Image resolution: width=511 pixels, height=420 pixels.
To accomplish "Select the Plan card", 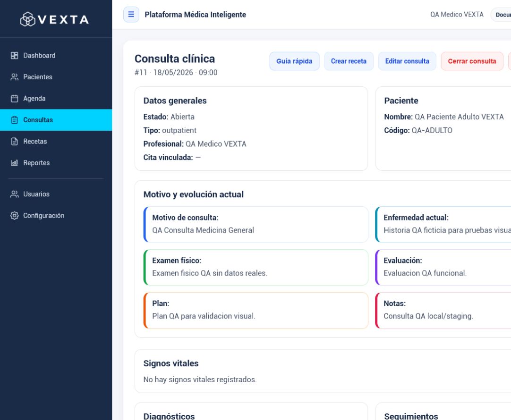I will click(x=256, y=310).
